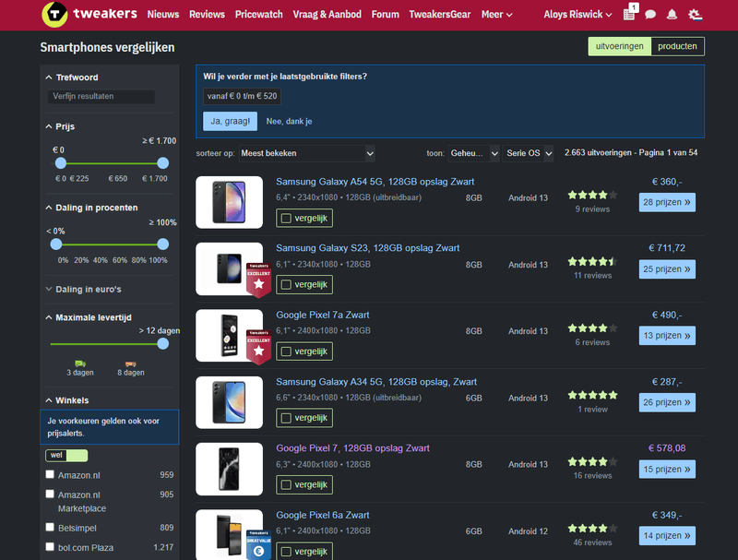Viewport: 738px width, 560px height.
Task: Collapse the Daling in procenten section
Action: (91, 208)
